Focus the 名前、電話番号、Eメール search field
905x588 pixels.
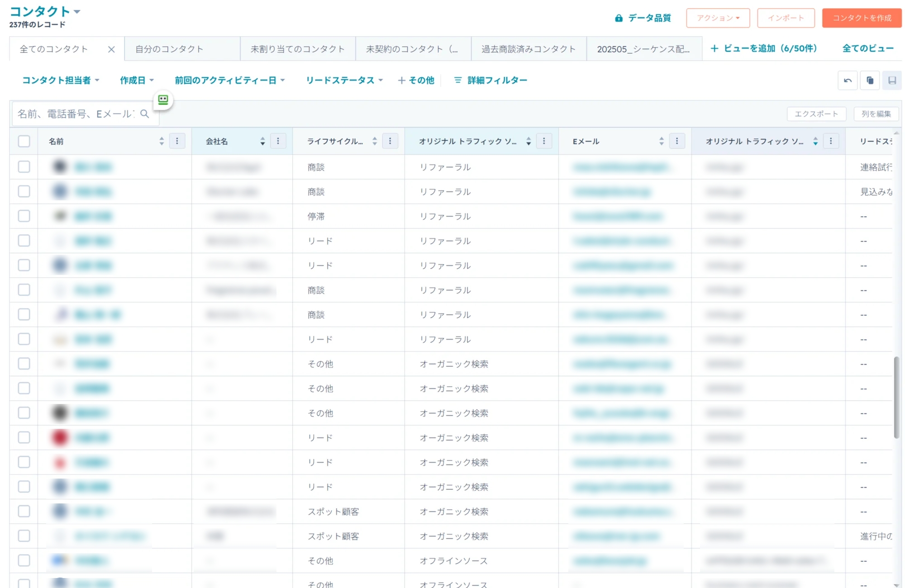pyautogui.click(x=85, y=114)
